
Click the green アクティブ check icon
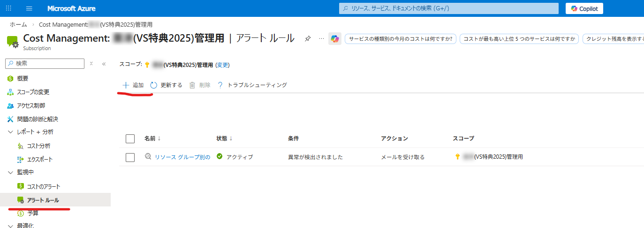(220, 156)
